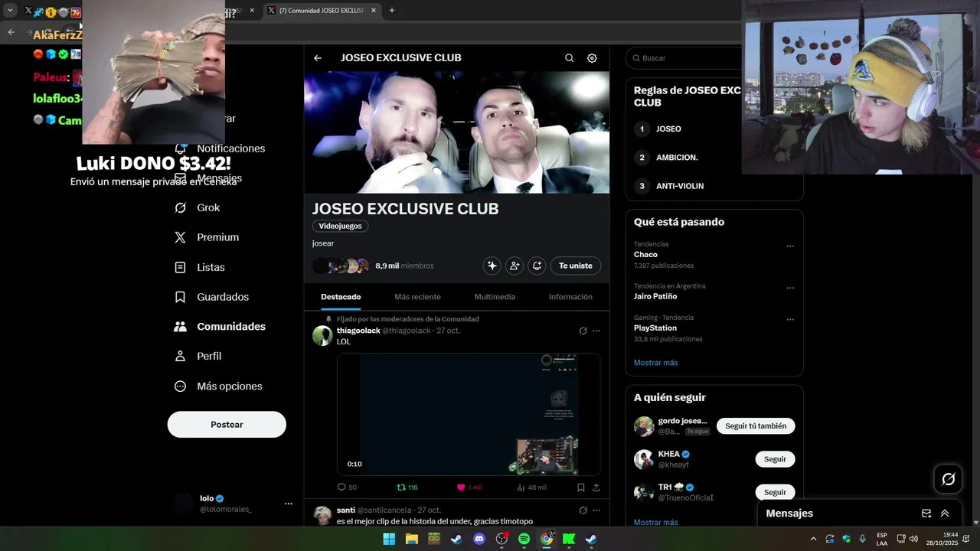Share thiagoolack's post

coord(596,487)
